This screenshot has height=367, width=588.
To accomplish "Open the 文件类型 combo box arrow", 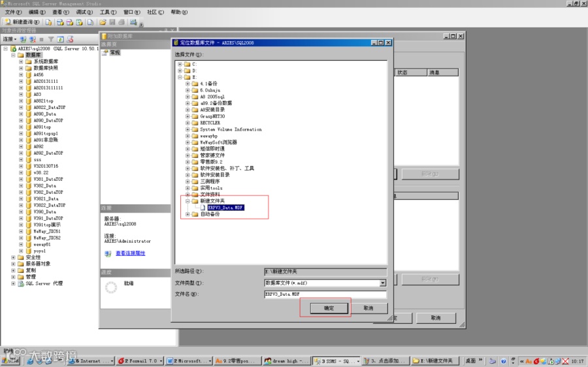I will (382, 283).
